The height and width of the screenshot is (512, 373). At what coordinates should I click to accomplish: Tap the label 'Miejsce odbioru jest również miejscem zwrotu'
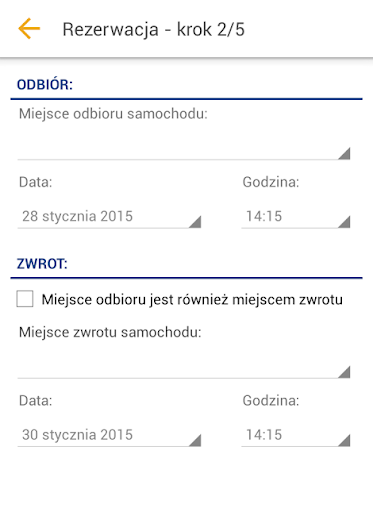click(192, 299)
